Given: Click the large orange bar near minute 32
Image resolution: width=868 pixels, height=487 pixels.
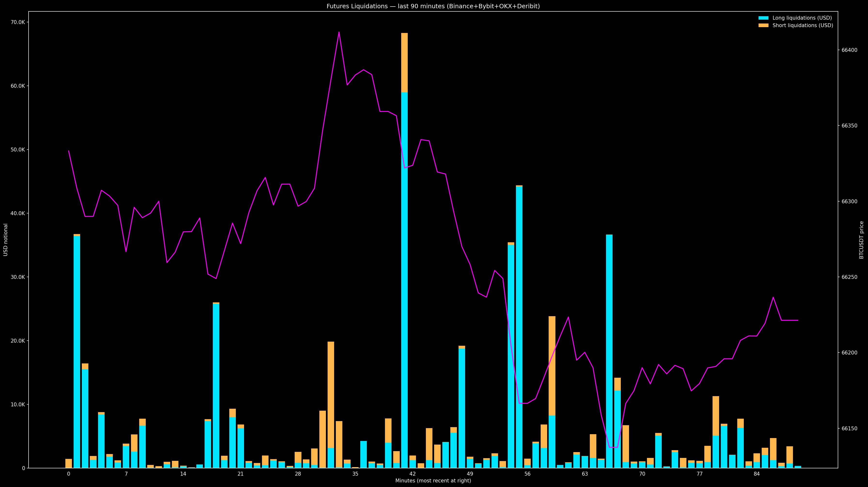Looking at the screenshot, I should coord(331,395).
